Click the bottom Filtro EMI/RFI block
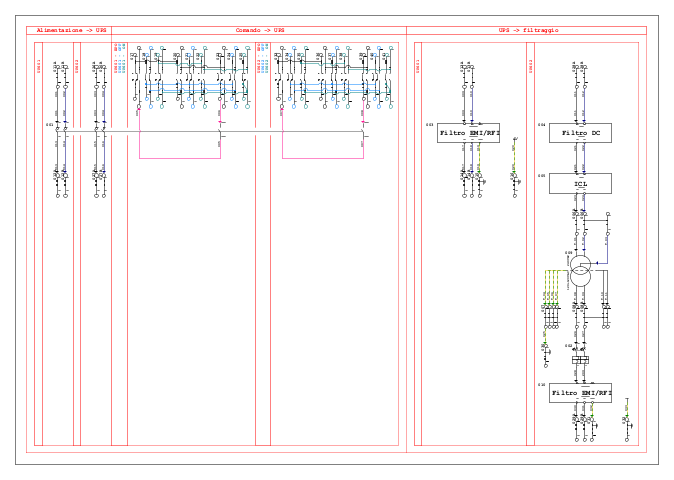The width and height of the screenshot is (674, 480). tap(580, 393)
